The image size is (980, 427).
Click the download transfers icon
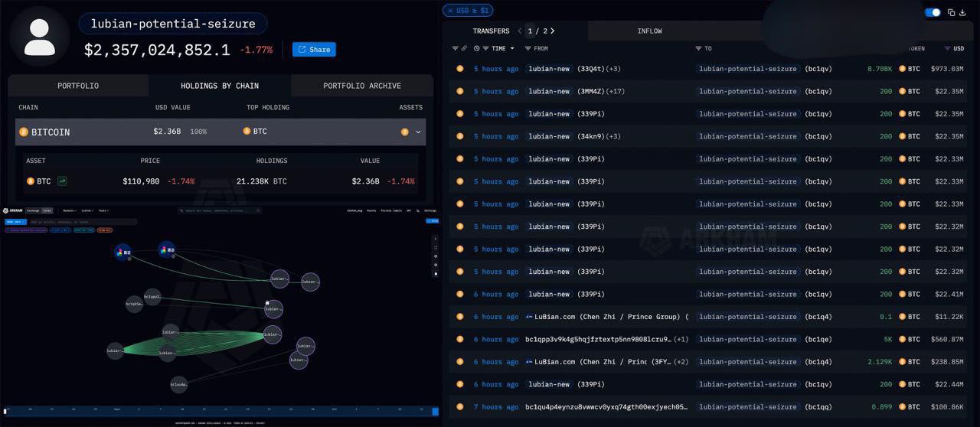click(x=964, y=12)
